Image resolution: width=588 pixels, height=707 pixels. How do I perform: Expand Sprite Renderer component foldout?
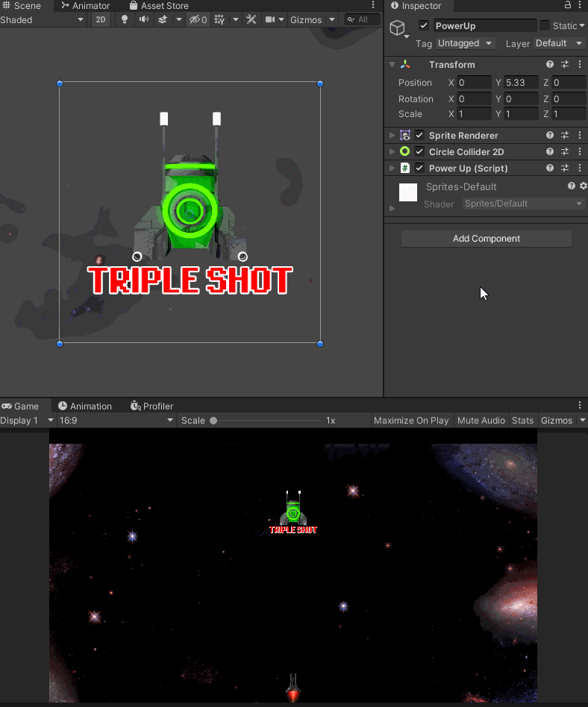(392, 135)
